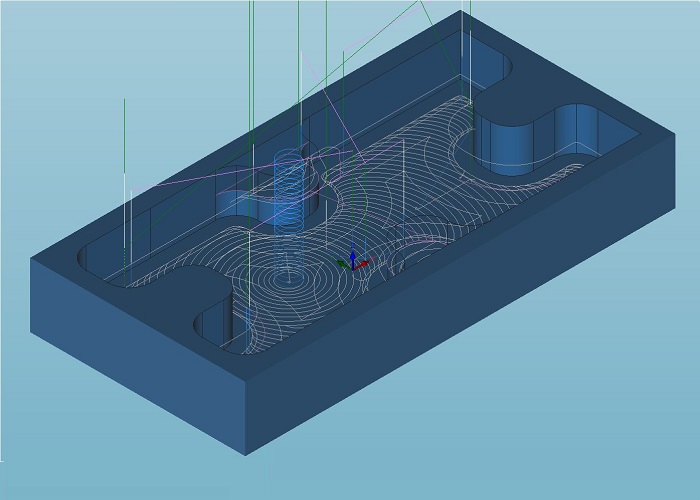700x500 pixels.
Task: Click the XYZ origin axis triad
Action: [353, 262]
